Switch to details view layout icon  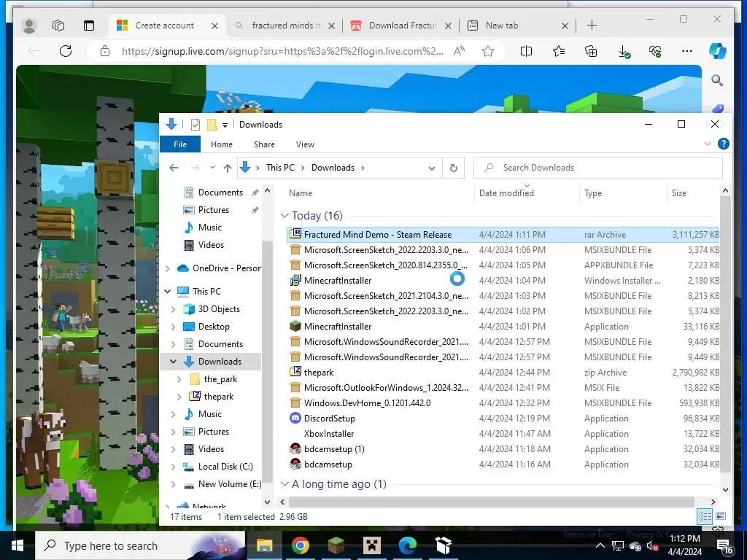coord(705,517)
